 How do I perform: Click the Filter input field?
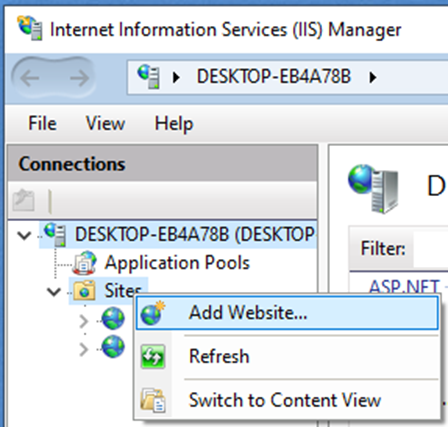point(431,249)
